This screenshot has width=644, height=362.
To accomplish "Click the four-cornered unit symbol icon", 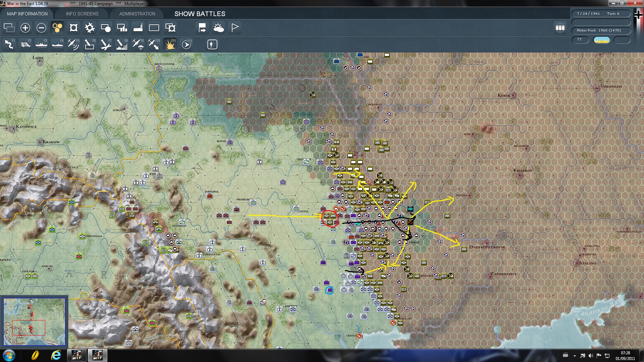I will 73,28.
